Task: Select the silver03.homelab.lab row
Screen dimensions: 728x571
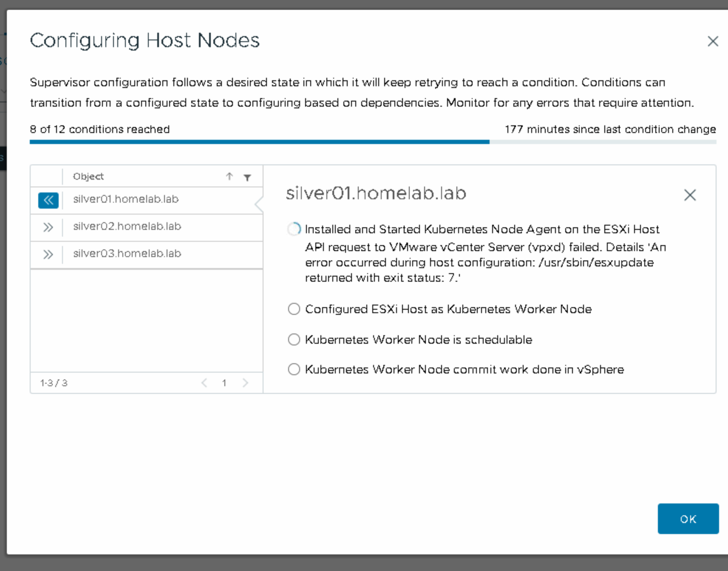Action: pyautogui.click(x=127, y=254)
